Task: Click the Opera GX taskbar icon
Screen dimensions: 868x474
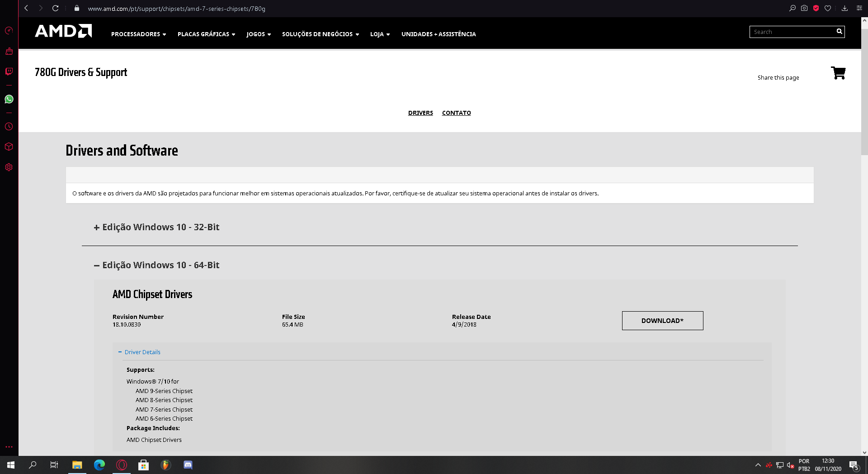Action: click(122, 465)
